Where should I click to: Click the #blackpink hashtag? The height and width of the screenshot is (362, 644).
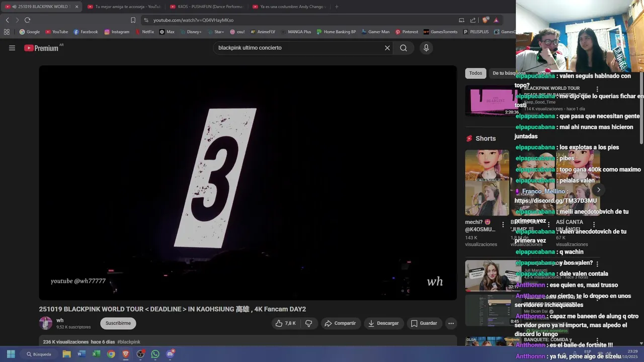point(129,342)
